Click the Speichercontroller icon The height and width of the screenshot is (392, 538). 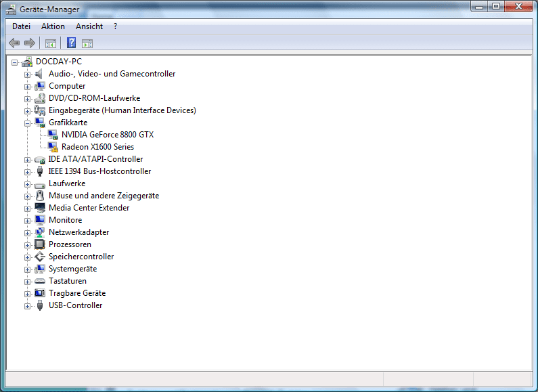40,257
